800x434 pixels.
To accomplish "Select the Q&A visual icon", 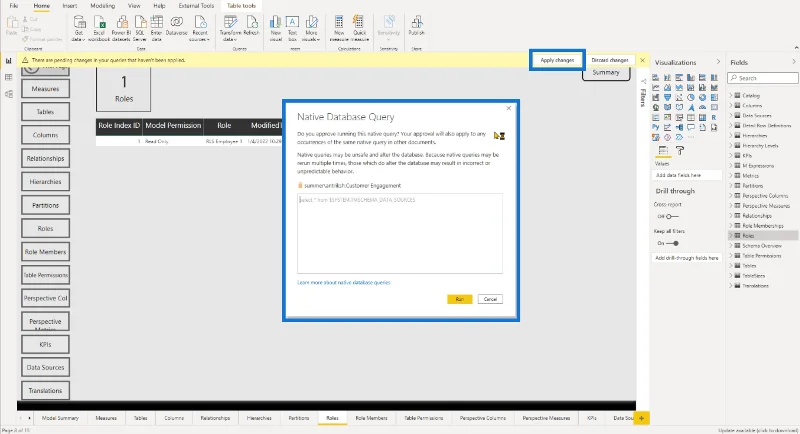I will (691, 127).
